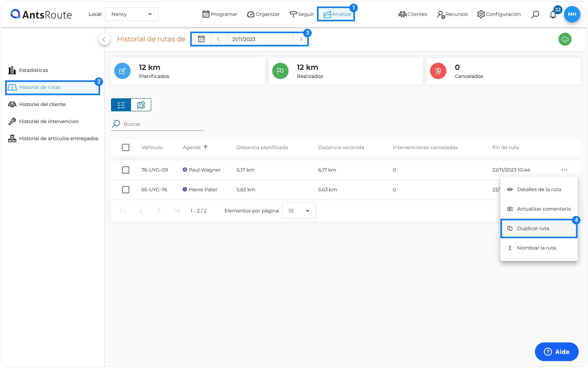
Task: Go to previous page pagination arrow
Action: click(x=141, y=211)
